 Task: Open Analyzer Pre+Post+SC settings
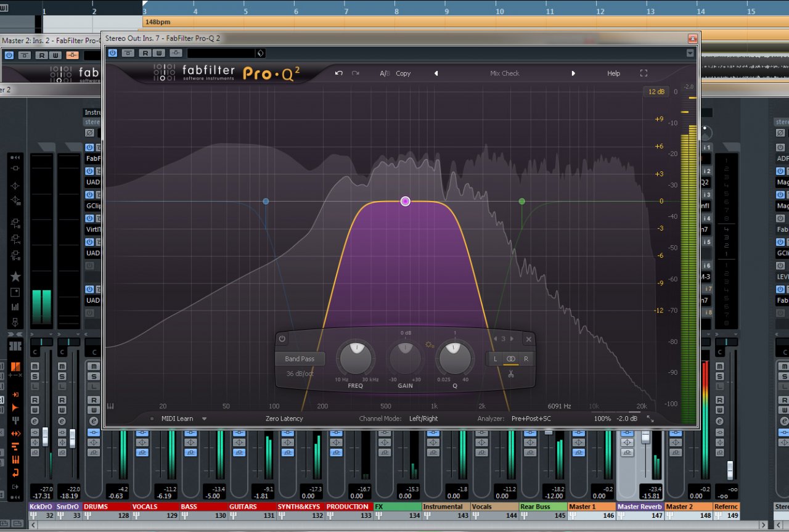pos(531,419)
